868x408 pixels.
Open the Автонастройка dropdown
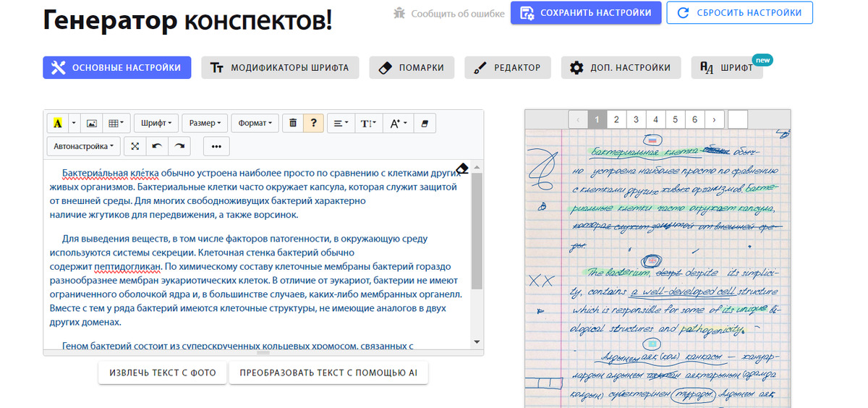pos(84,146)
